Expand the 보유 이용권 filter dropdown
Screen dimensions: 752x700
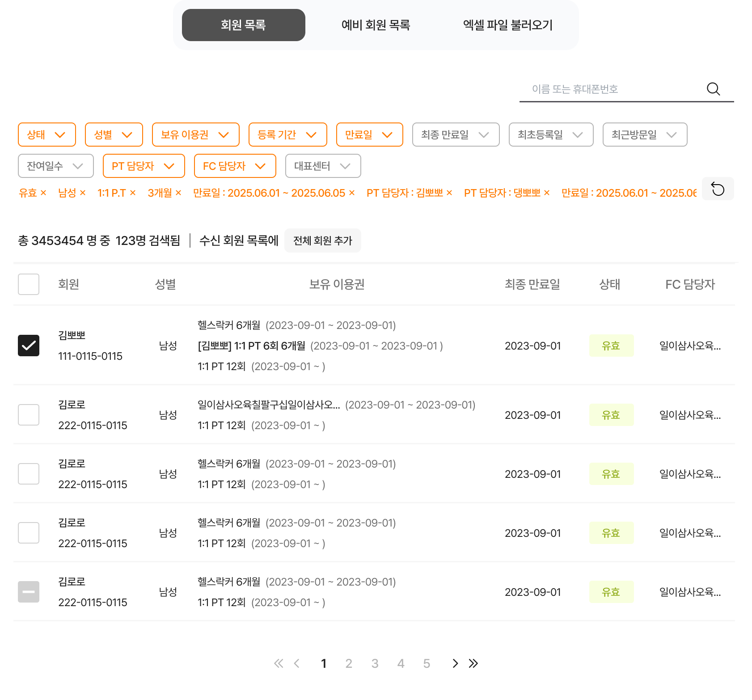(x=195, y=135)
